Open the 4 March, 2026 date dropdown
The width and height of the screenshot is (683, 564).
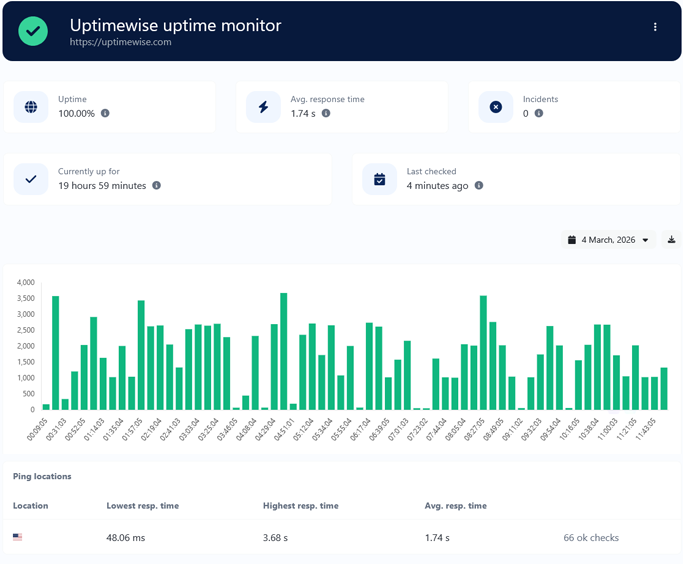608,240
